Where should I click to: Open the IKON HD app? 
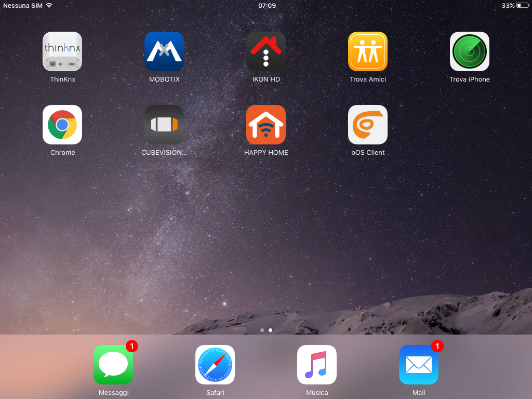[266, 51]
